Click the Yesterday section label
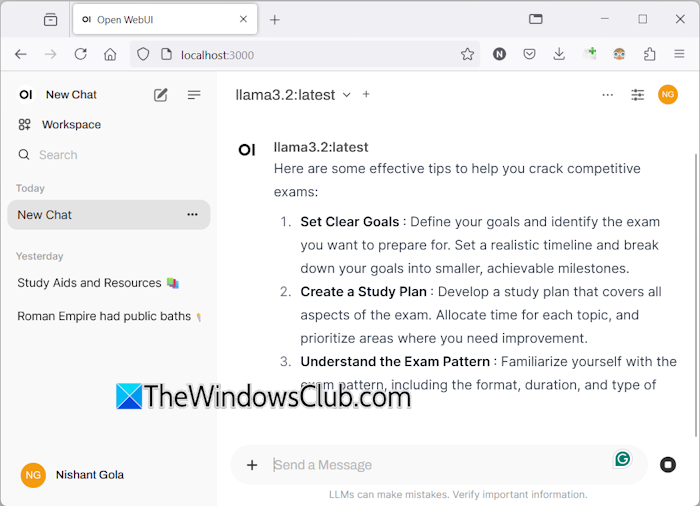 (40, 256)
